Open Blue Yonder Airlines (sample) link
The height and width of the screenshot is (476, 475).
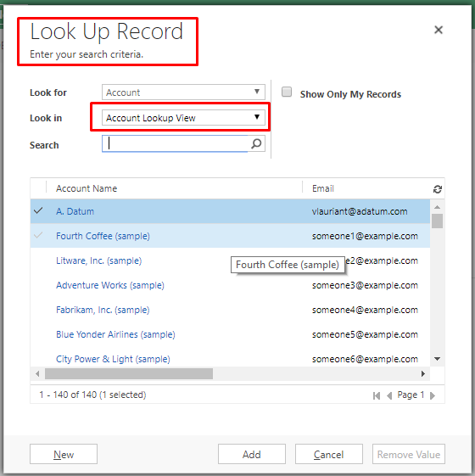(115, 334)
